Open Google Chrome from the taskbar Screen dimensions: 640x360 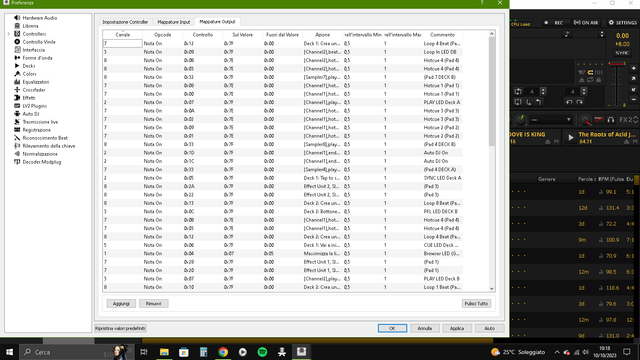[223, 352]
